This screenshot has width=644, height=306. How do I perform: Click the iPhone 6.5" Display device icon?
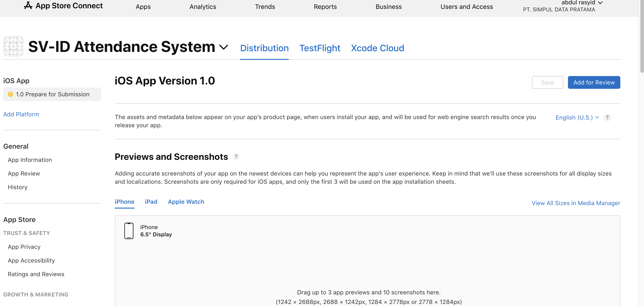tap(129, 231)
